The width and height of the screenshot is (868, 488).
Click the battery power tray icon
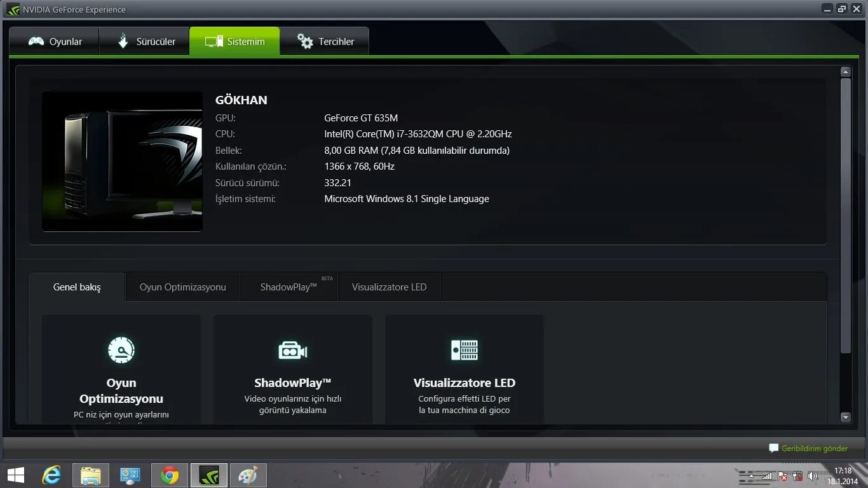797,476
